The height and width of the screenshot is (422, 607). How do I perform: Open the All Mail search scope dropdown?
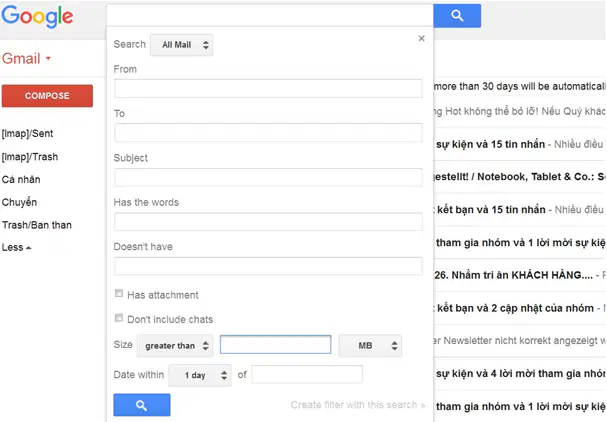pyautogui.click(x=182, y=45)
